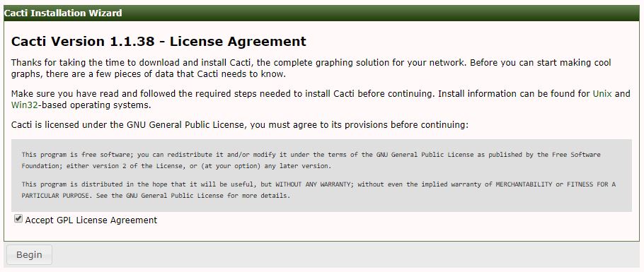Image resolution: width=644 pixels, height=272 pixels.
Task: Open the Unix install information link
Action: (602, 93)
